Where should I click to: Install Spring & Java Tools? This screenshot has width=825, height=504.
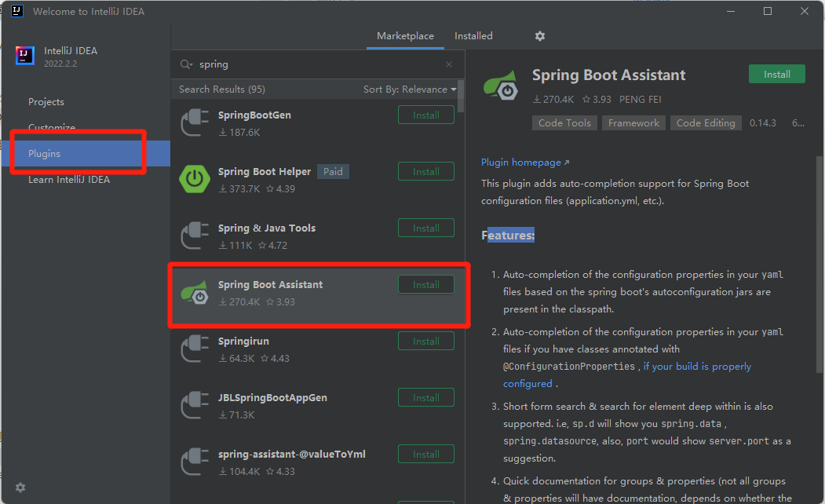(x=426, y=228)
